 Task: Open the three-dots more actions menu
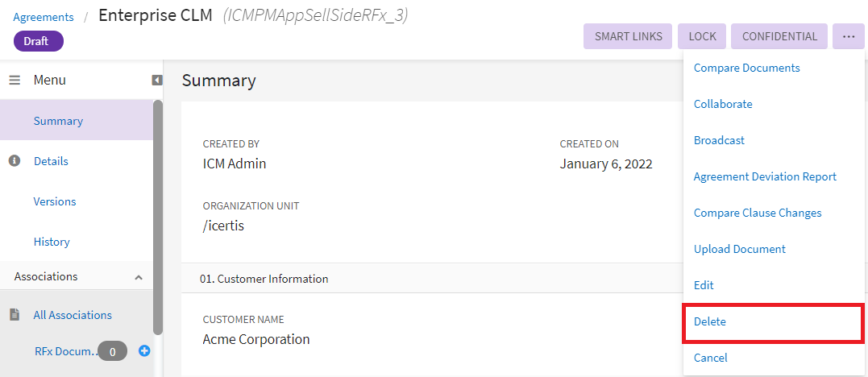(x=849, y=36)
